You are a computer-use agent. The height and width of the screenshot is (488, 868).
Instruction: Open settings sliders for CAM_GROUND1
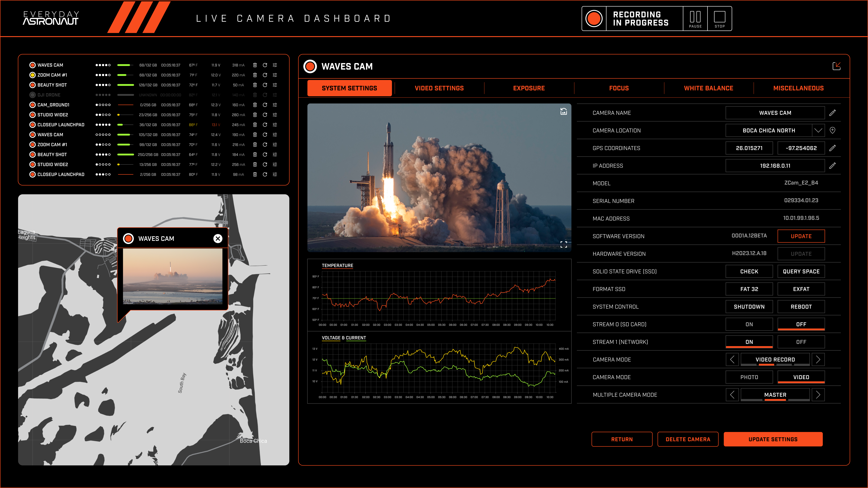(x=275, y=105)
